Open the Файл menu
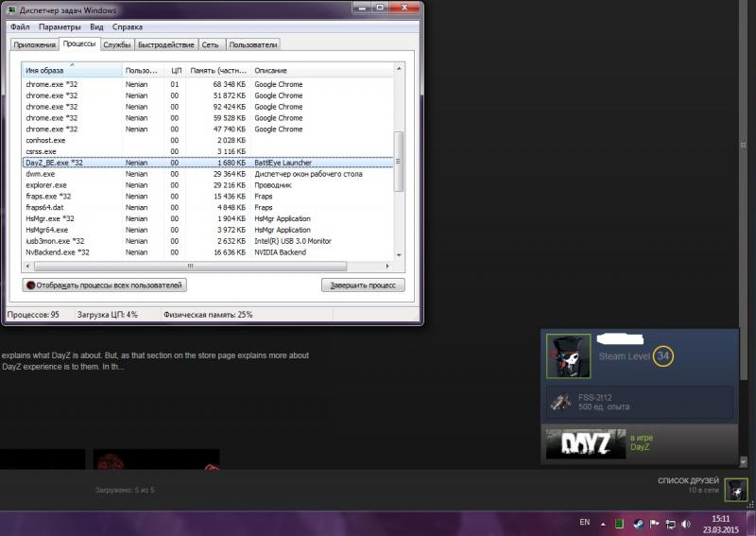Viewport: 756px width, 536px height. click(20, 27)
